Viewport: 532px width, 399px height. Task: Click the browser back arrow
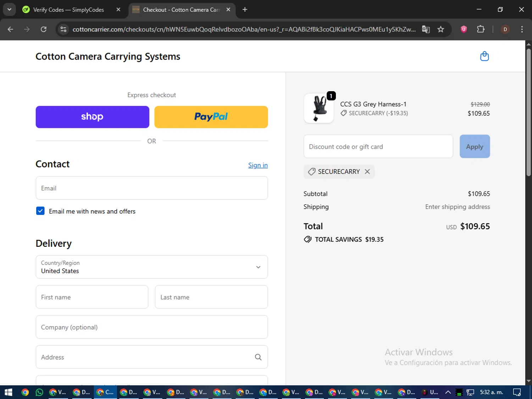[x=10, y=29]
